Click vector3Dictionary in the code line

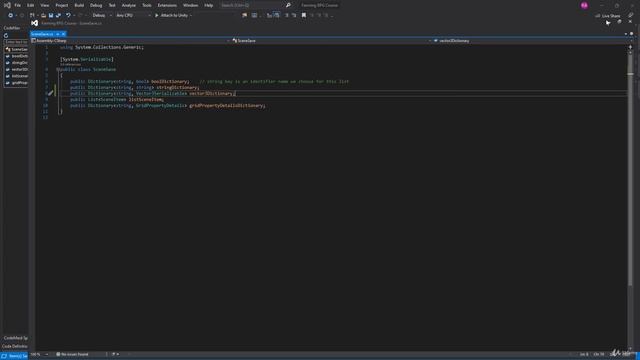(211, 93)
